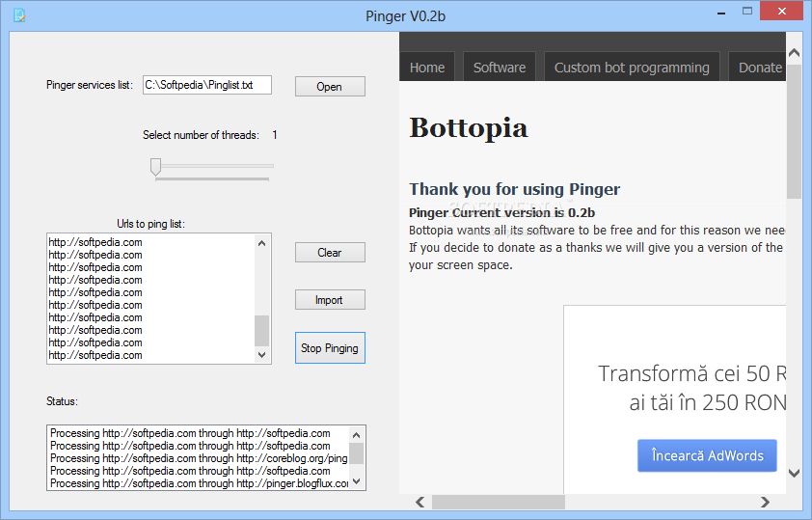Click the web page vertical scrollbar thumb

coord(794,129)
